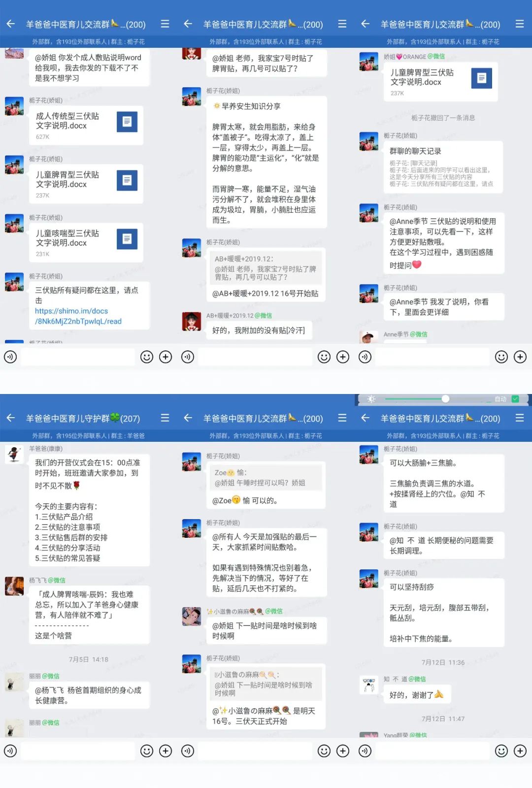View 小滋鲁の麻麻's avatar
The width and height of the screenshot is (532, 788).
(192, 617)
